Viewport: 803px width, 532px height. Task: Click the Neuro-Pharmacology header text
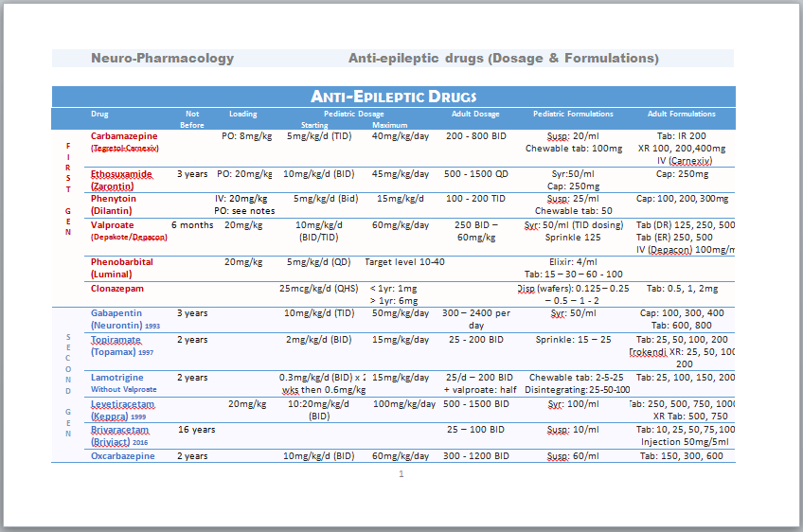click(162, 59)
